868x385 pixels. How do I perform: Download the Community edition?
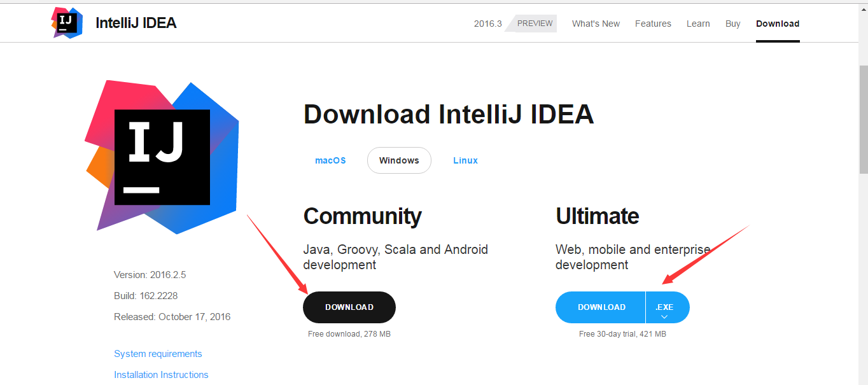point(349,307)
